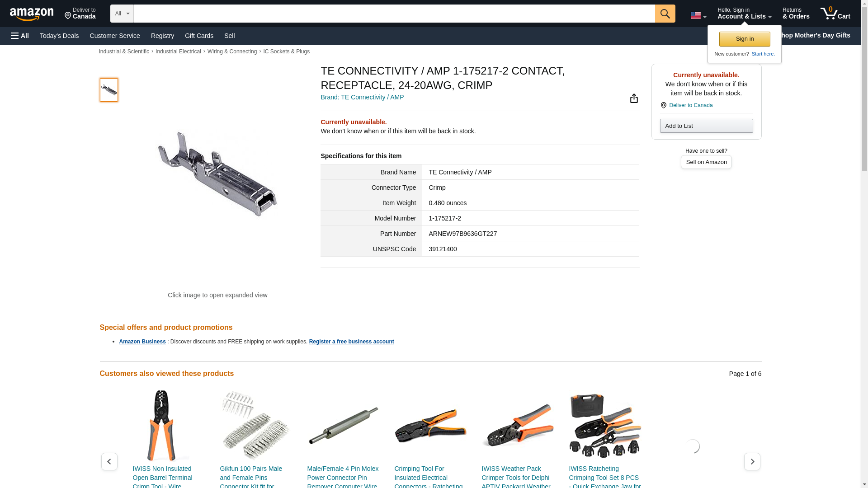Screen dimensions: 868x488
Task: Open the All hamburger menu
Action: tap(20, 36)
